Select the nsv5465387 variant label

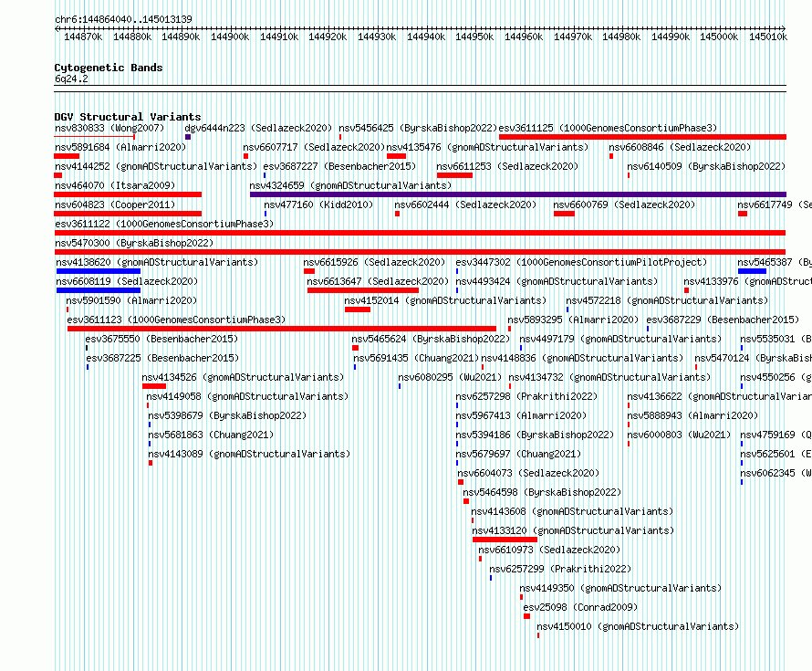click(775, 262)
